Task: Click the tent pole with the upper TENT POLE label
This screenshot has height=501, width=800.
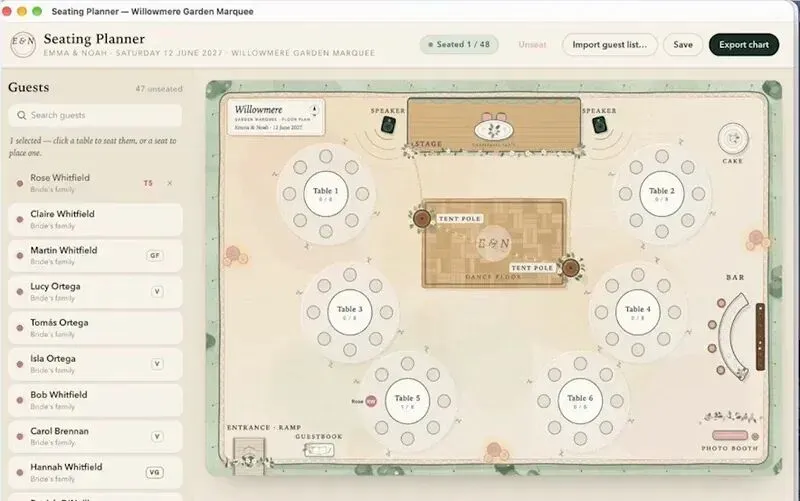Action: coord(422,219)
